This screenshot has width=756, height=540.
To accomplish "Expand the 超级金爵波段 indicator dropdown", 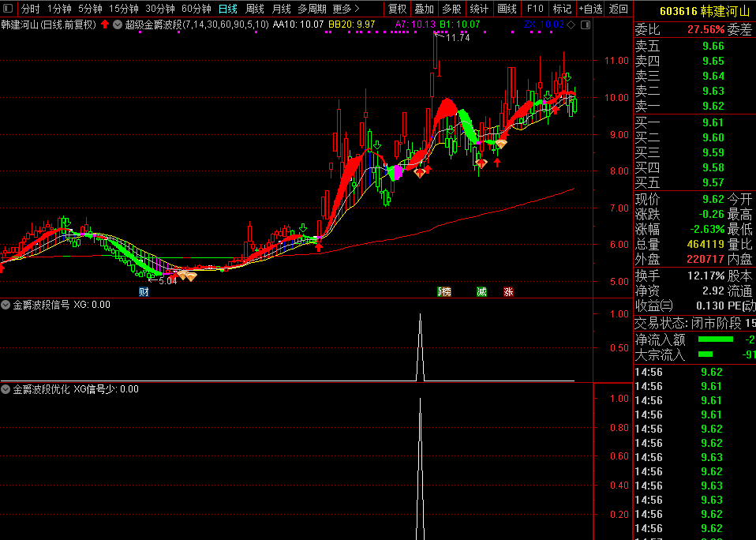I will 118,24.
